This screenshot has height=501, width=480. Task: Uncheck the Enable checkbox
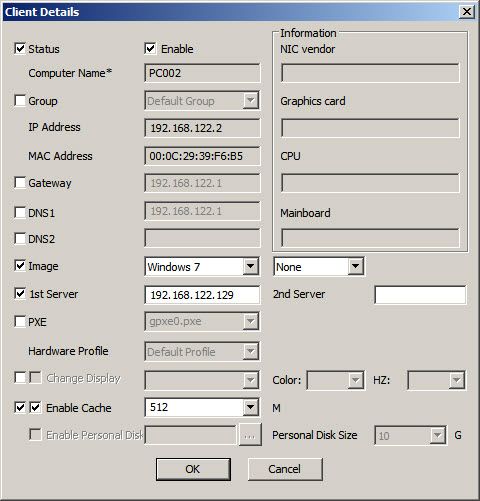[150, 48]
